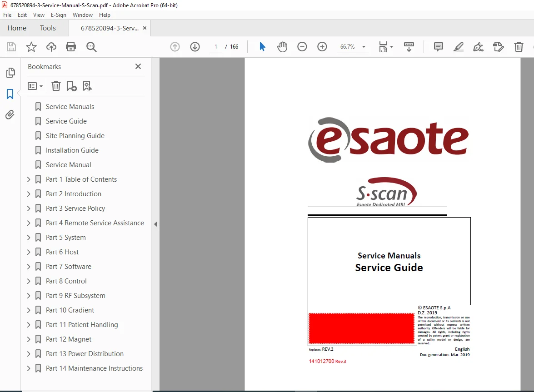Click toolbar delete trash icon
534x392 pixels.
pos(519,47)
